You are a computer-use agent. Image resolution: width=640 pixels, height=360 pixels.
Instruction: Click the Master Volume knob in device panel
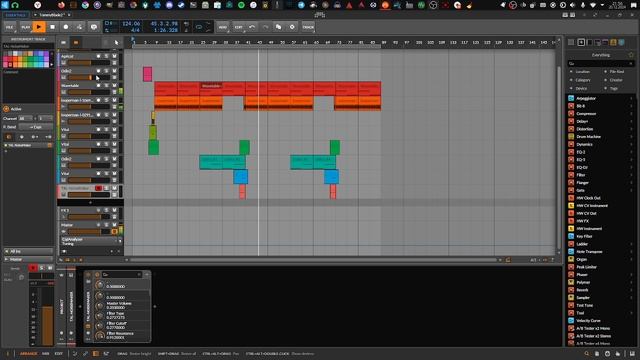pos(100,306)
